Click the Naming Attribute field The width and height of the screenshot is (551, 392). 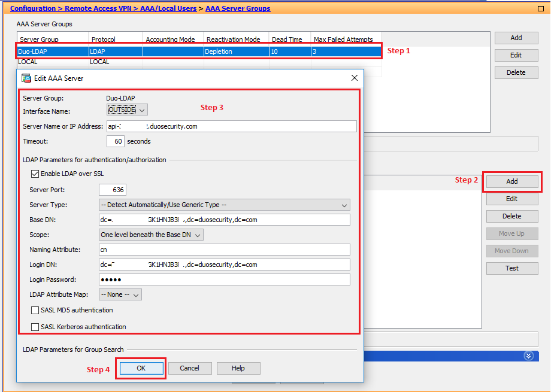click(x=225, y=250)
